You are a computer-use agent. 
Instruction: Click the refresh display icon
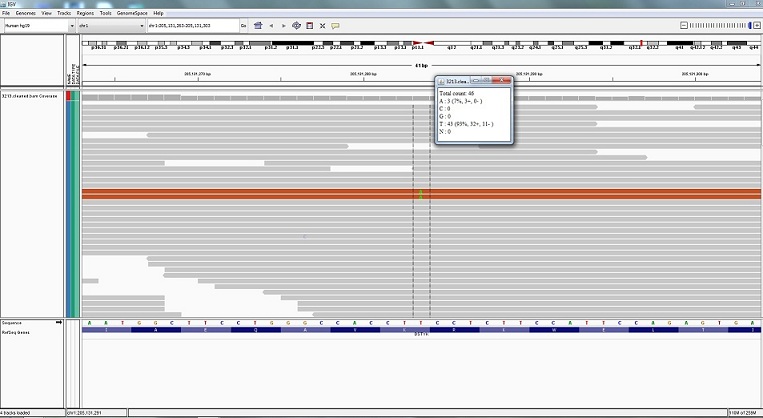click(296, 25)
